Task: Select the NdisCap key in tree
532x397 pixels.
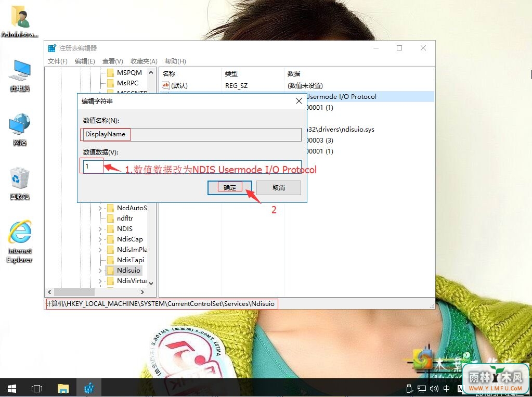Action: pos(130,239)
